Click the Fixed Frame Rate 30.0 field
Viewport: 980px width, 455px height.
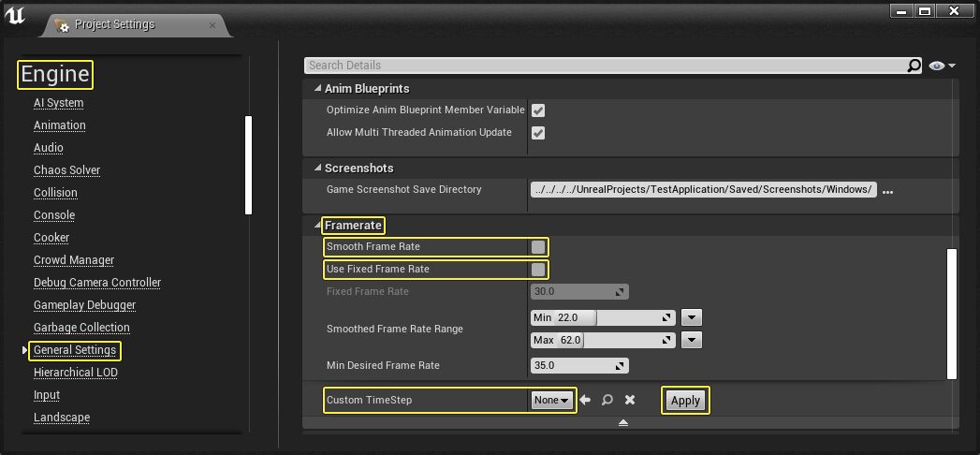pyautogui.click(x=579, y=292)
